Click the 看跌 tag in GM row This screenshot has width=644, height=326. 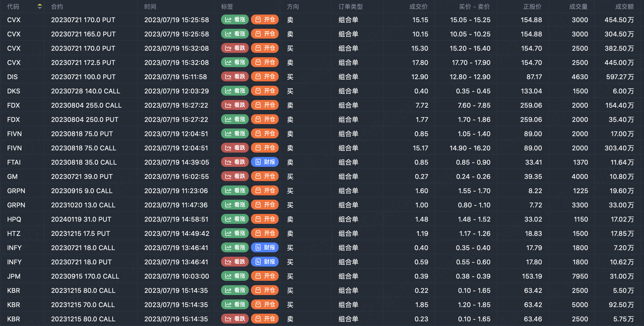235,176
